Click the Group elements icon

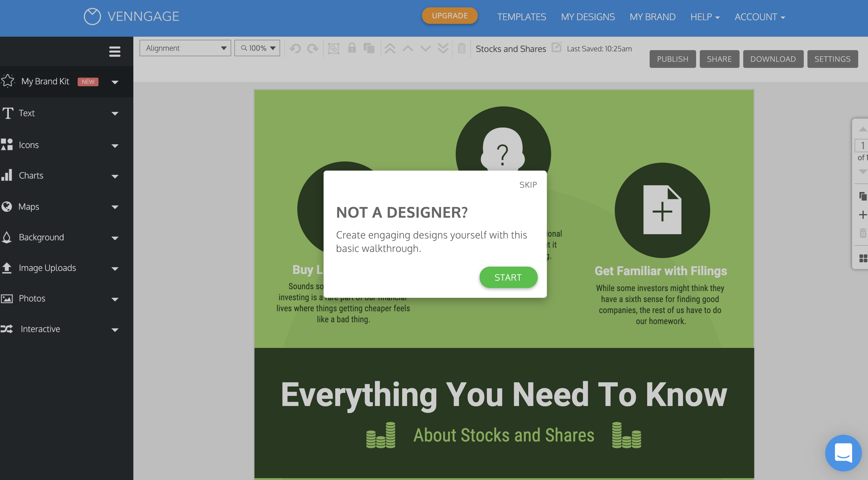334,49
